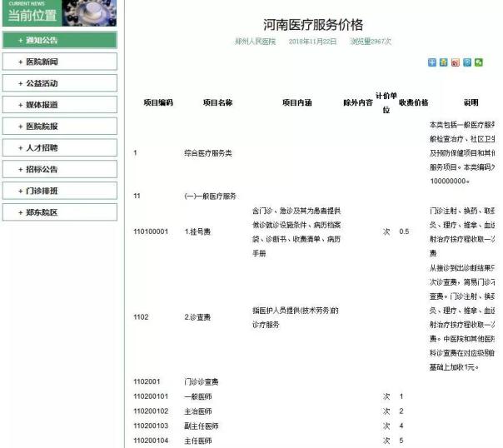Viewport: 503px width, 448px height.
Task: Click the 主任医师 row name
Action: (197, 441)
